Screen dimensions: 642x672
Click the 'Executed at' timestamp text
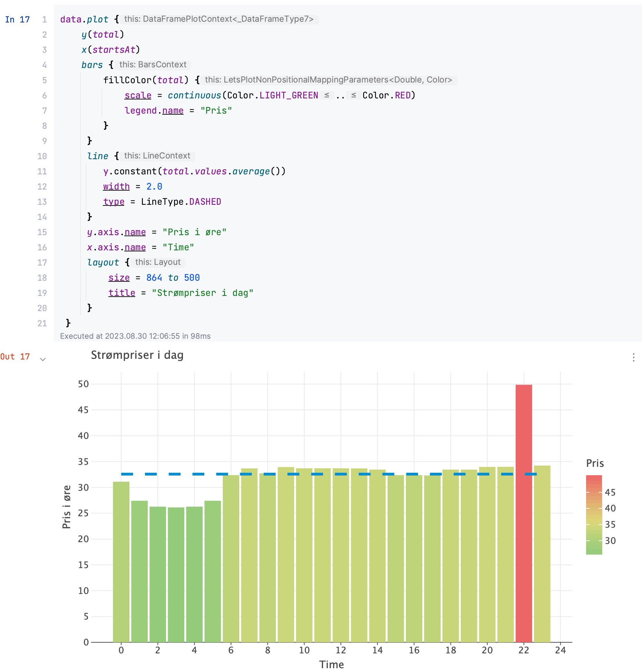(x=135, y=336)
